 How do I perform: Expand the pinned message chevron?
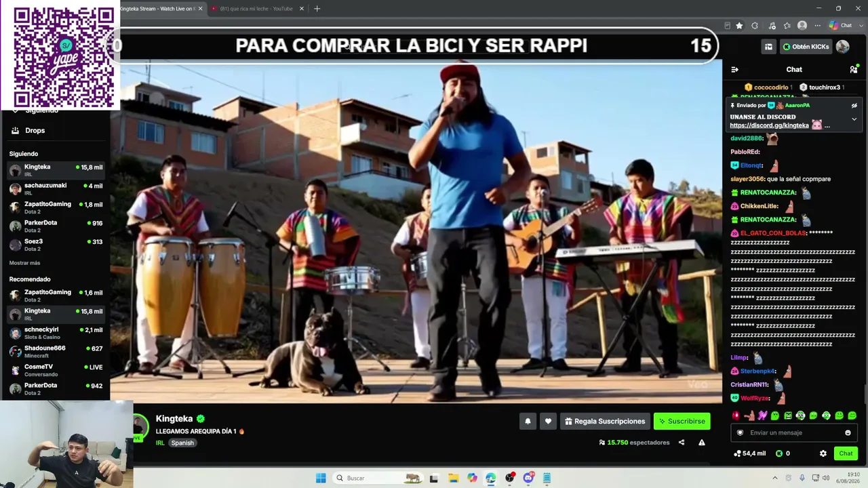click(x=854, y=119)
